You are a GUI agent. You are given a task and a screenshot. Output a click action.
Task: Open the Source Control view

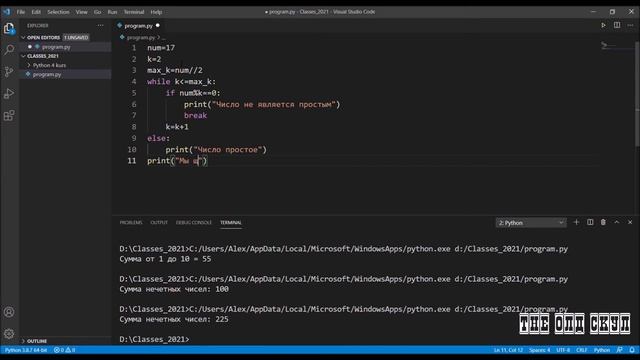(x=9, y=72)
